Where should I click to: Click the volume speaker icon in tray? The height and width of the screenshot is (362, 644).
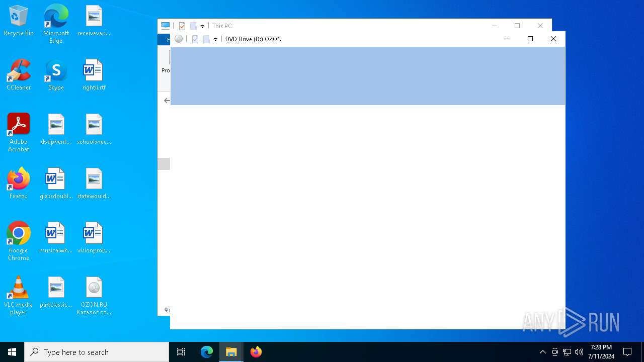point(579,352)
